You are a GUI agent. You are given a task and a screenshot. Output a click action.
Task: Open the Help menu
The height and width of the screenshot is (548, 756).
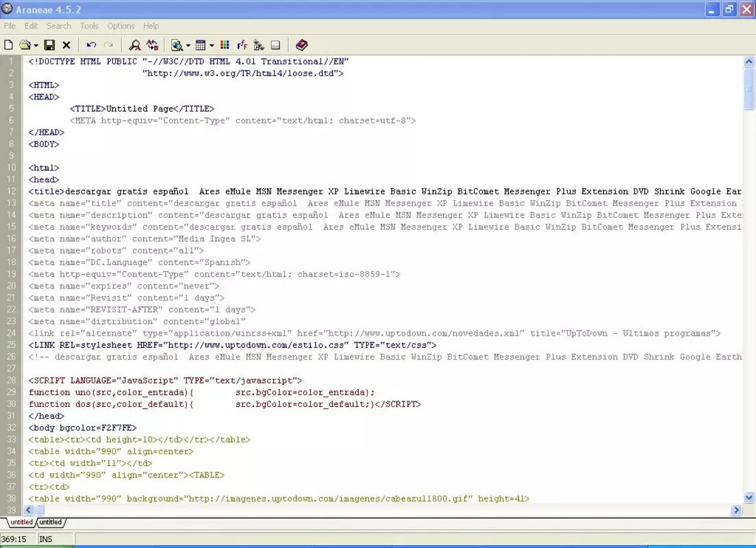[x=151, y=25]
